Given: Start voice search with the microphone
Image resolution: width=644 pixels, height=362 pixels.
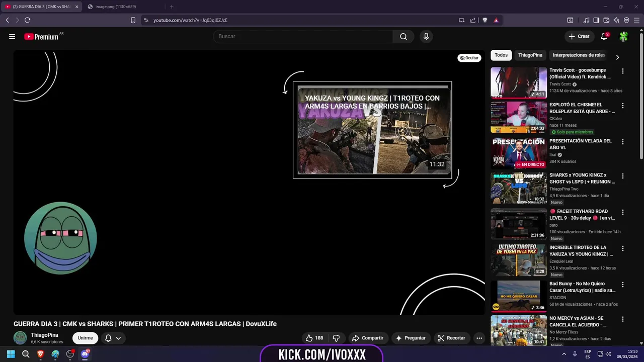Looking at the screenshot, I should point(426,36).
